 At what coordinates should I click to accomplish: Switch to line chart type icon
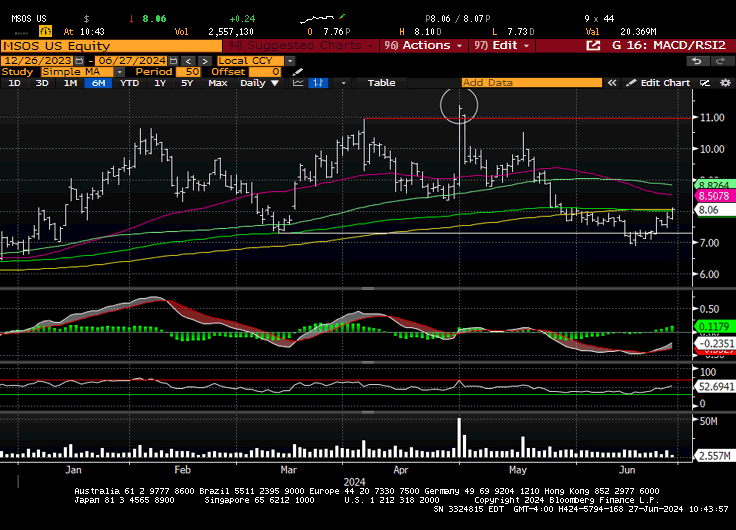click(x=298, y=83)
